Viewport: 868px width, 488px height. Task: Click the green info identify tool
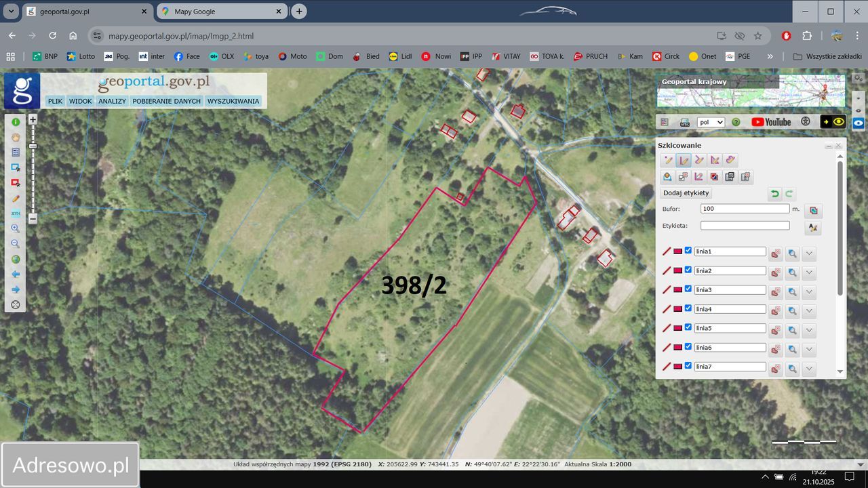[16, 122]
